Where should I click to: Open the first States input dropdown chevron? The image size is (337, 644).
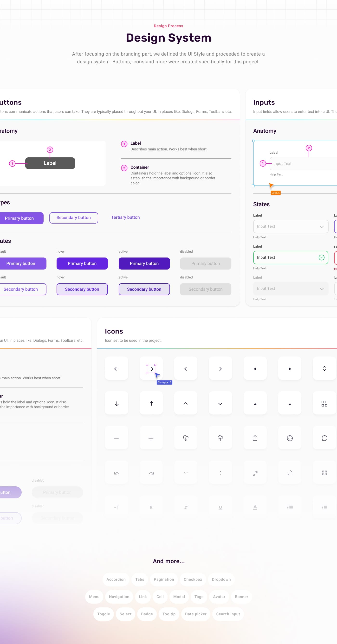pos(322,226)
